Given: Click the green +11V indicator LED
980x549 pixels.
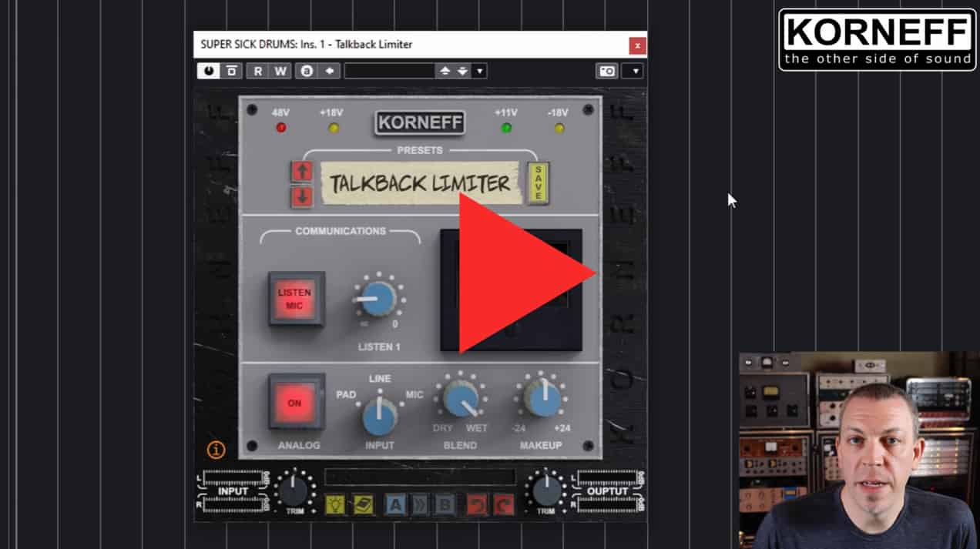Looking at the screenshot, I should pyautogui.click(x=506, y=128).
